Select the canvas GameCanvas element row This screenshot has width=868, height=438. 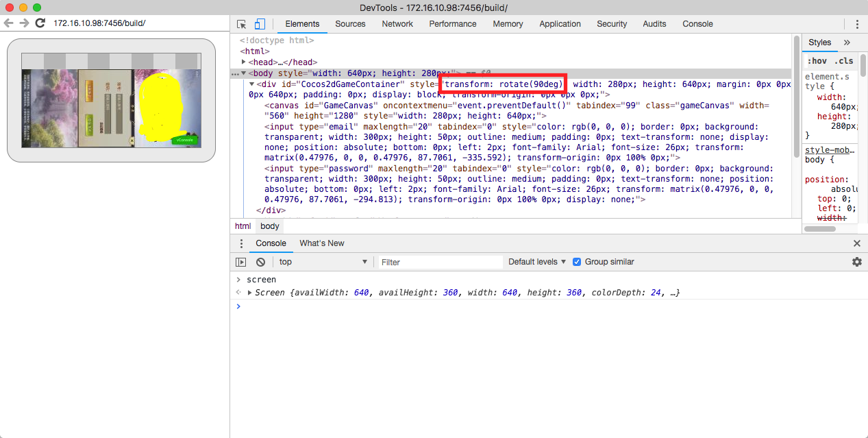tap(517, 110)
